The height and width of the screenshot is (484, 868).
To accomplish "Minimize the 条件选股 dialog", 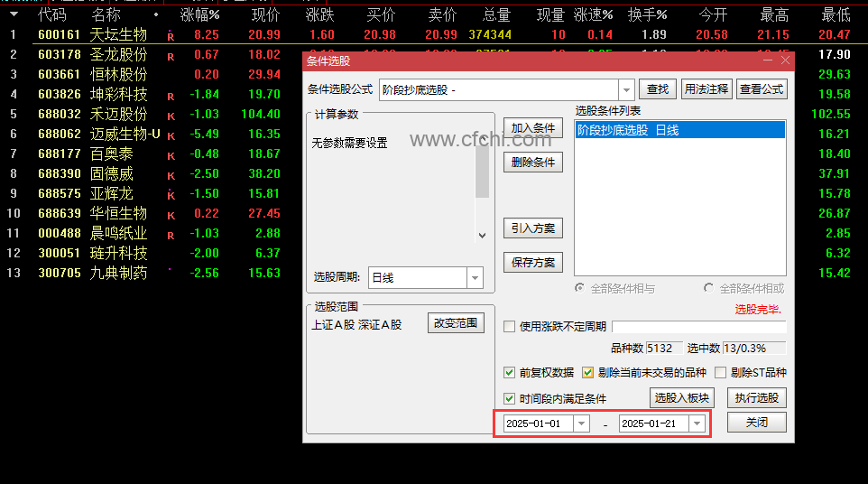I will tap(768, 60).
